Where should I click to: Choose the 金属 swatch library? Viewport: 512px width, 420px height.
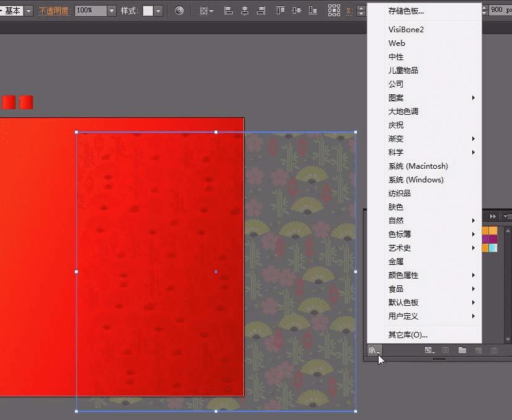pos(396,262)
